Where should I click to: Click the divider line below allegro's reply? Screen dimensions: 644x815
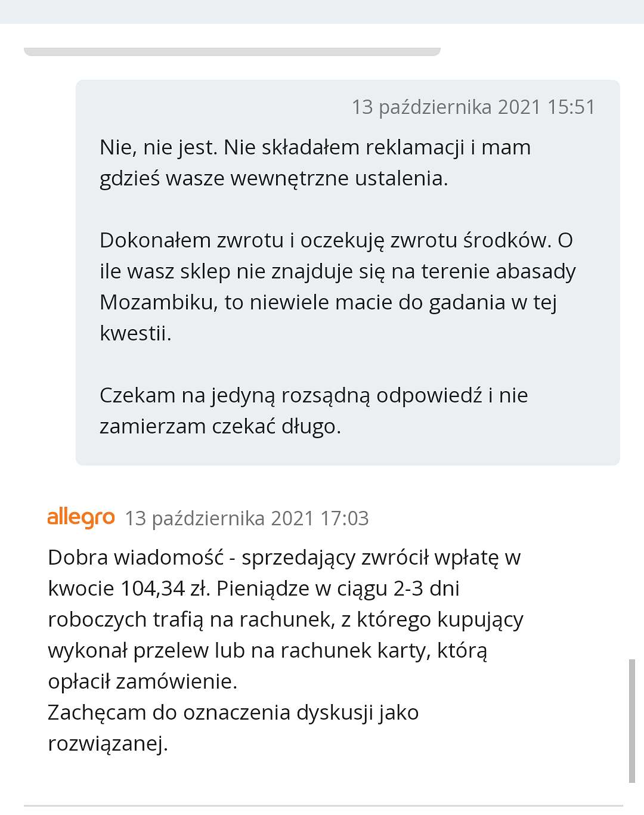tap(323, 805)
